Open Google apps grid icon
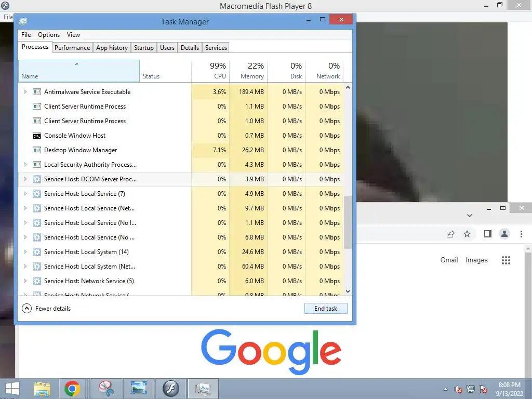 506,260
